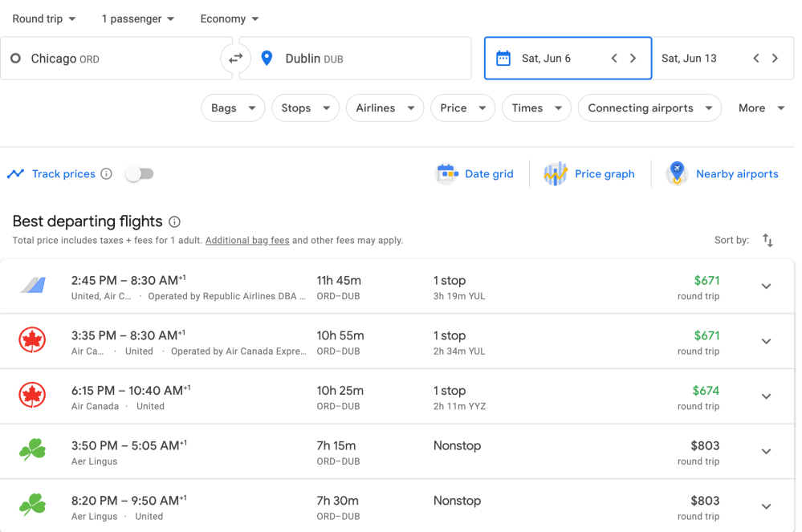The height and width of the screenshot is (532, 802).
Task: Change the Economy cabin class
Action: pyautogui.click(x=230, y=18)
